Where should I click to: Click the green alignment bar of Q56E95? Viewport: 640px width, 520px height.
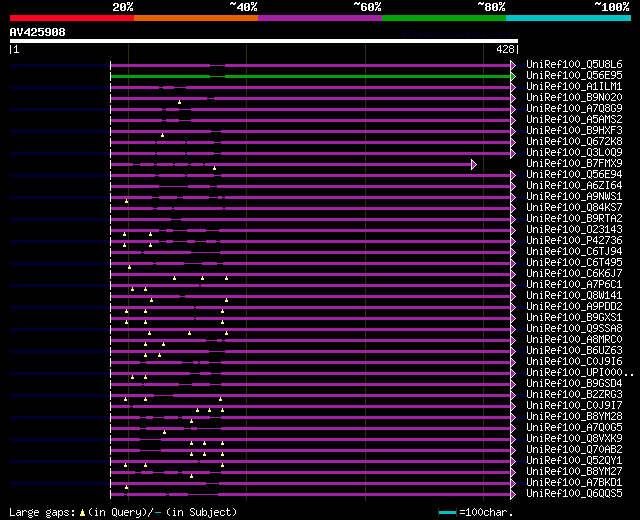coord(311,76)
